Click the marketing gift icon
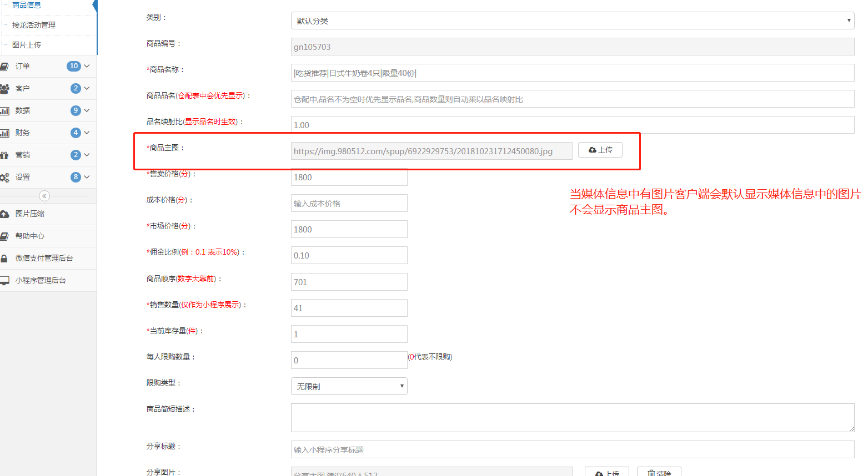Viewport: 868px width, 476px height. coord(4,155)
